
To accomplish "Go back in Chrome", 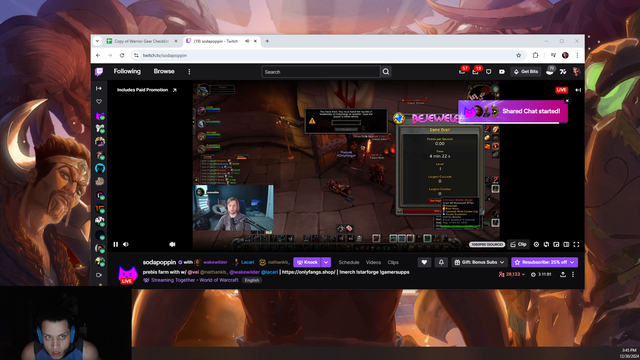I will tap(98, 55).
